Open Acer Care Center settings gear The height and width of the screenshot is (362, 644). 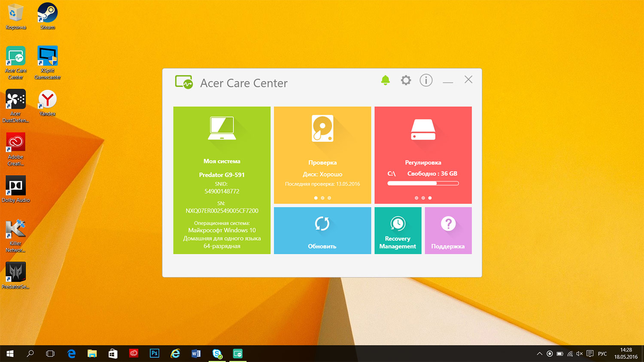pyautogui.click(x=406, y=80)
